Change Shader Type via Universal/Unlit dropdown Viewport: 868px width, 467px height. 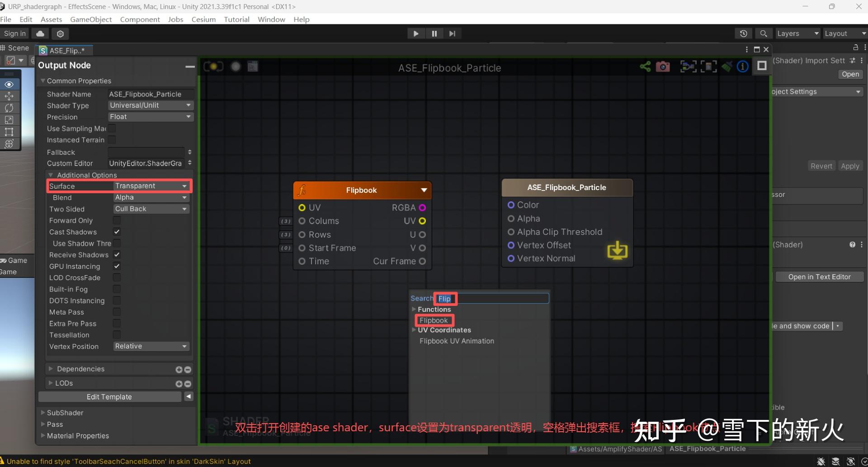[151, 105]
